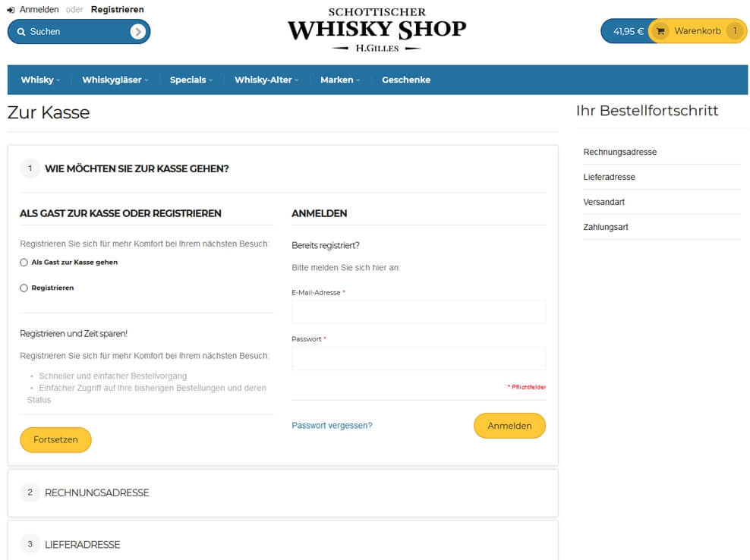This screenshot has height=560, width=750.
Task: Click the shopping cart icon
Action: tap(660, 32)
